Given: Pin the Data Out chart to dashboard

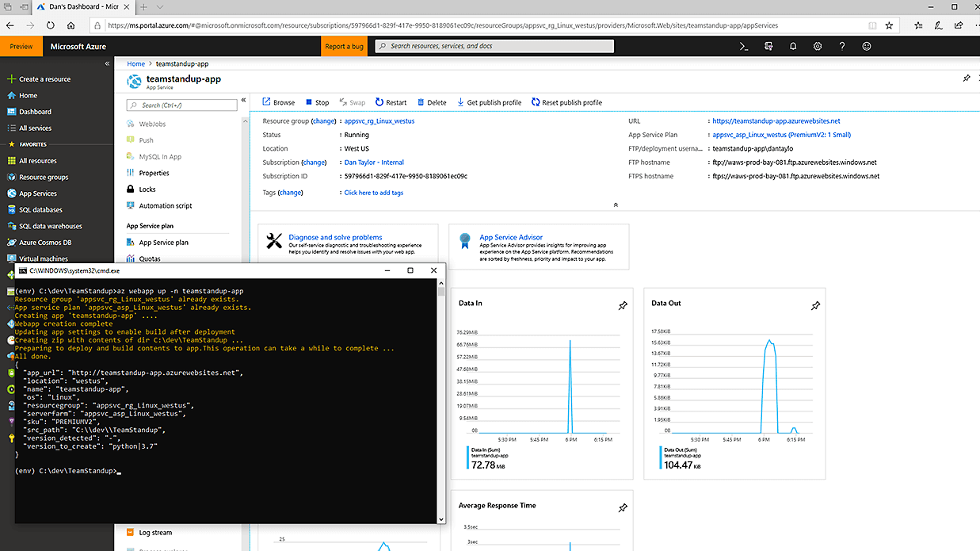Looking at the screenshot, I should point(815,306).
